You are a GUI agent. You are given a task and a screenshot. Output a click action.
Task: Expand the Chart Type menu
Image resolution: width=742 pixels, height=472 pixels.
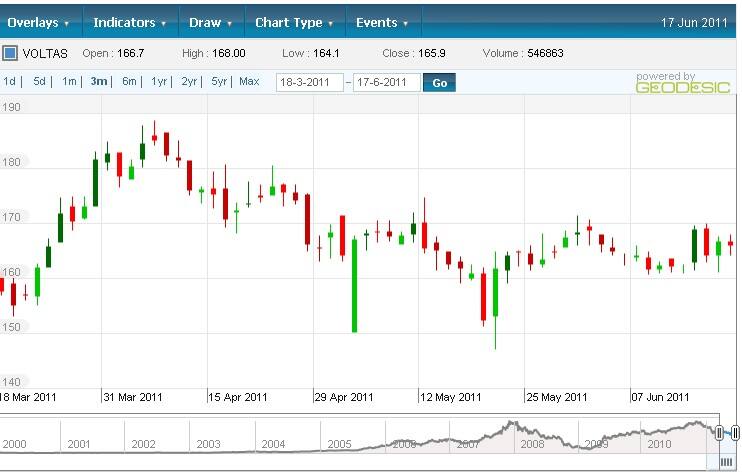pos(294,22)
